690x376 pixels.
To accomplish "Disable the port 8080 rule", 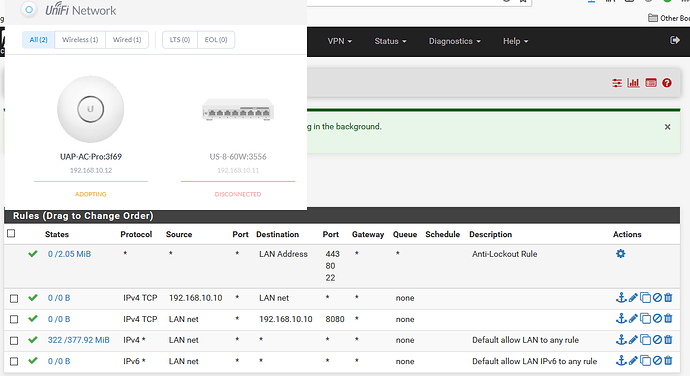I will tap(657, 318).
